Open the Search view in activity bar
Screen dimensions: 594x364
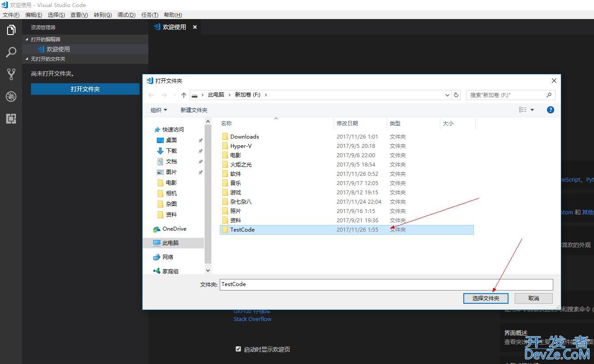[x=11, y=52]
